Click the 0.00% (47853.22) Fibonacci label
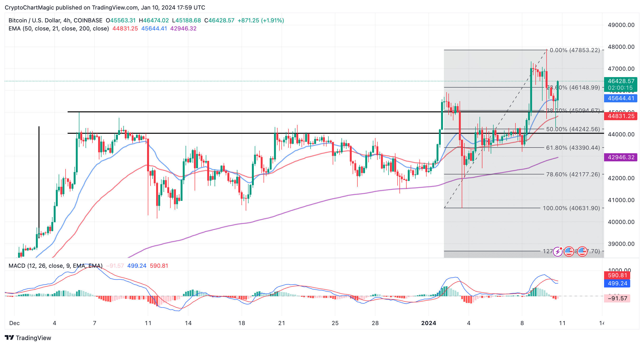Viewport: 644px width, 346px height. [x=575, y=50]
